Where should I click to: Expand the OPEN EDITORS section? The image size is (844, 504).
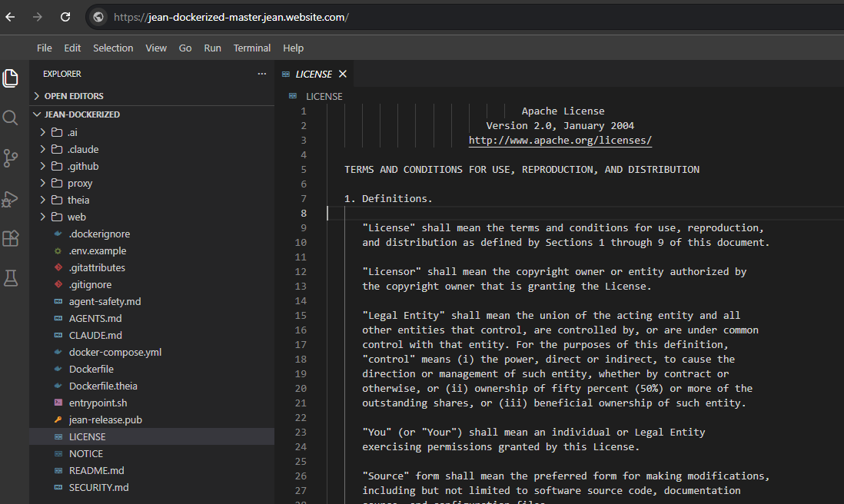[x=37, y=96]
